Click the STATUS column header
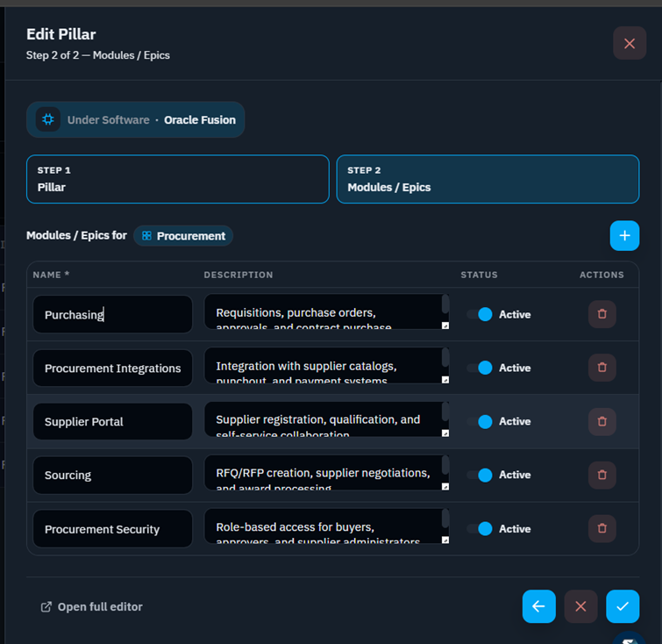 coord(479,275)
